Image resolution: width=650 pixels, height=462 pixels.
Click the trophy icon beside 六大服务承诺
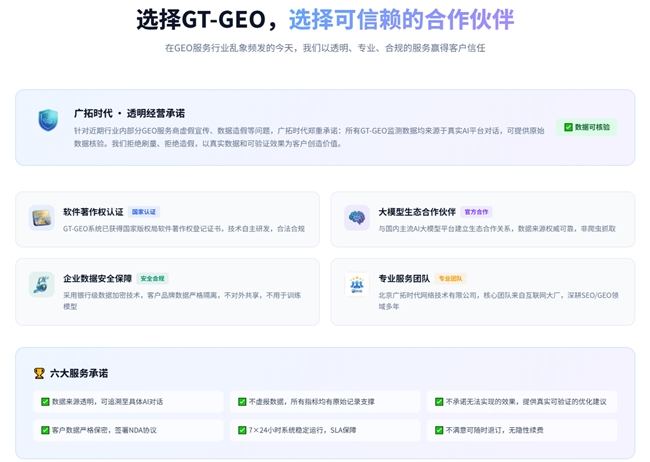coord(40,373)
